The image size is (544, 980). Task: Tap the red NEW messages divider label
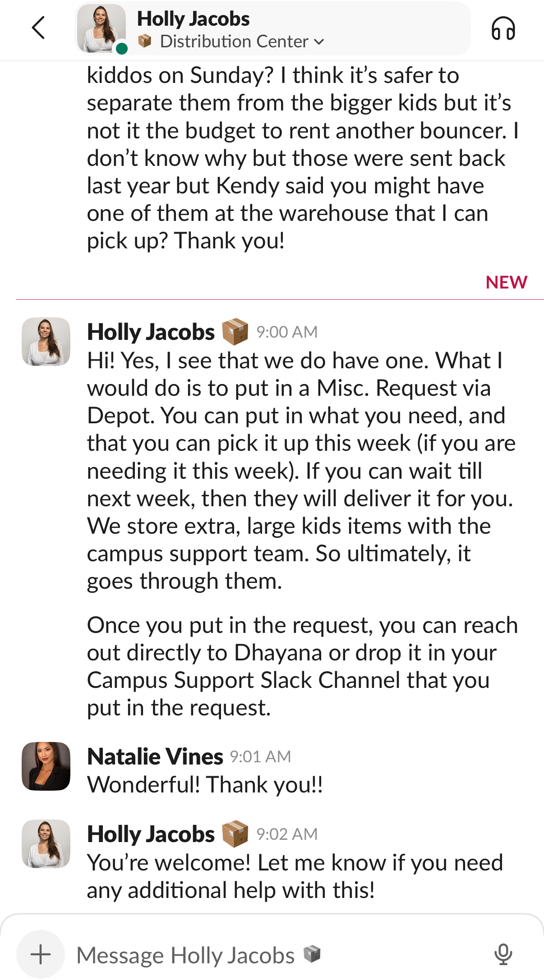pos(506,282)
